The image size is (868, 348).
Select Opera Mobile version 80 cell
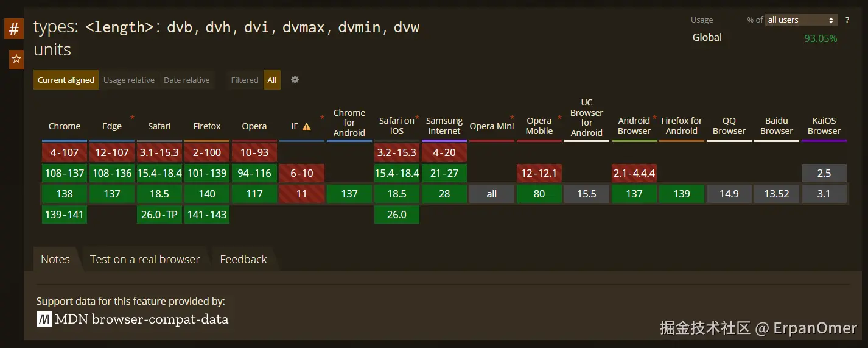click(539, 194)
